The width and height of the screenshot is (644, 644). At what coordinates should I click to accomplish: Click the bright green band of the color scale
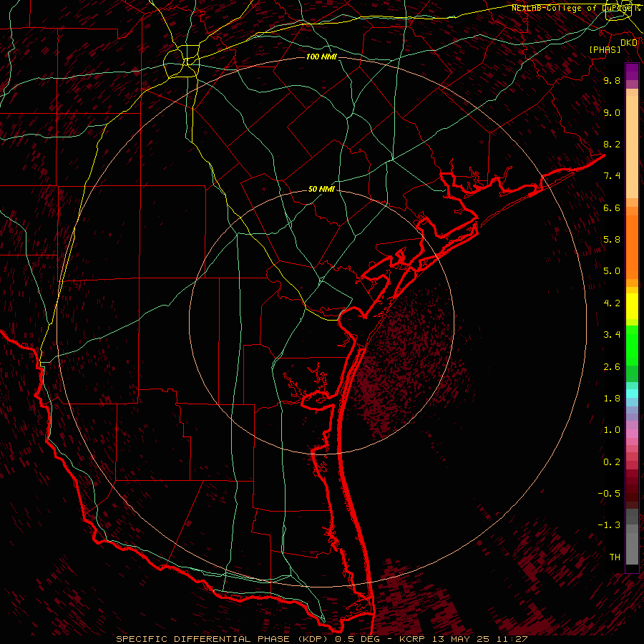(632, 345)
